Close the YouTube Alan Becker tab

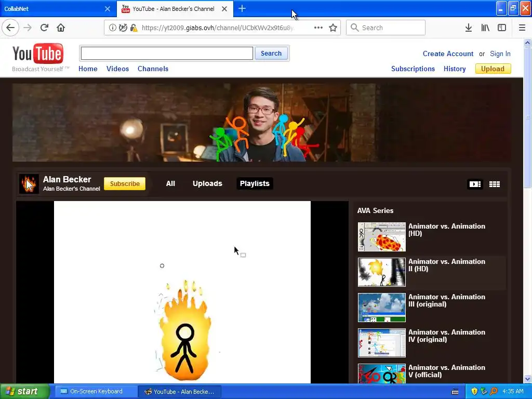click(x=224, y=9)
